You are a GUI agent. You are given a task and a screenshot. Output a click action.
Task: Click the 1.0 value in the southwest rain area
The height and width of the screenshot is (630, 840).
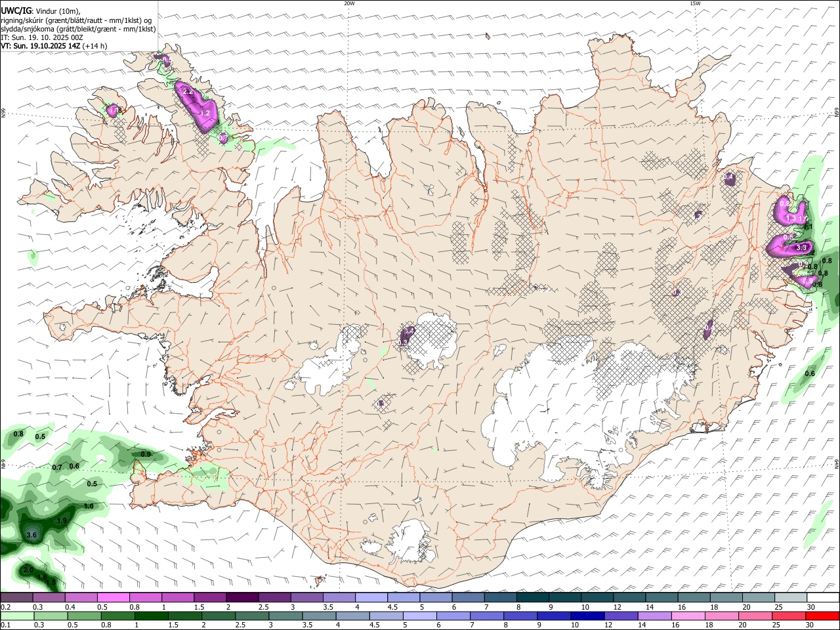coord(89,506)
